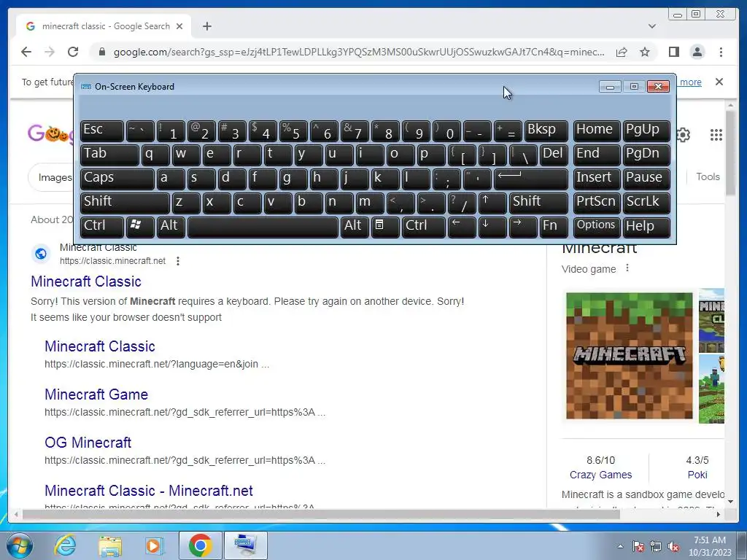Bookmark this page with the star icon
The height and width of the screenshot is (560, 747).
pyautogui.click(x=645, y=52)
